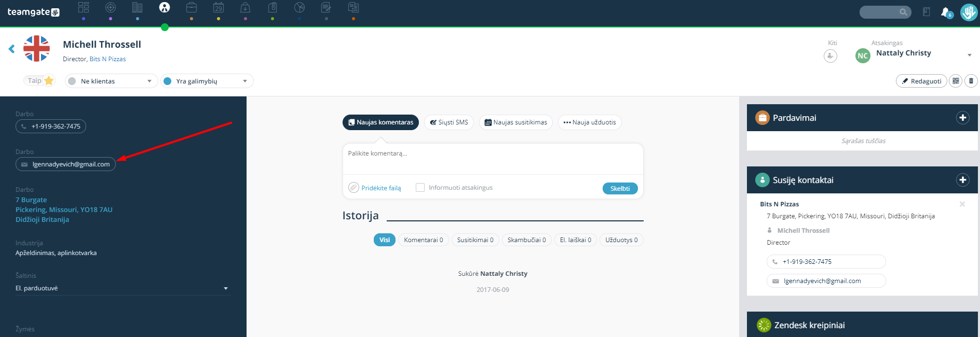Viewport: 980px width, 337px height.
Task: Open the contacts person icon in top navigation
Action: pyautogui.click(x=165, y=7)
